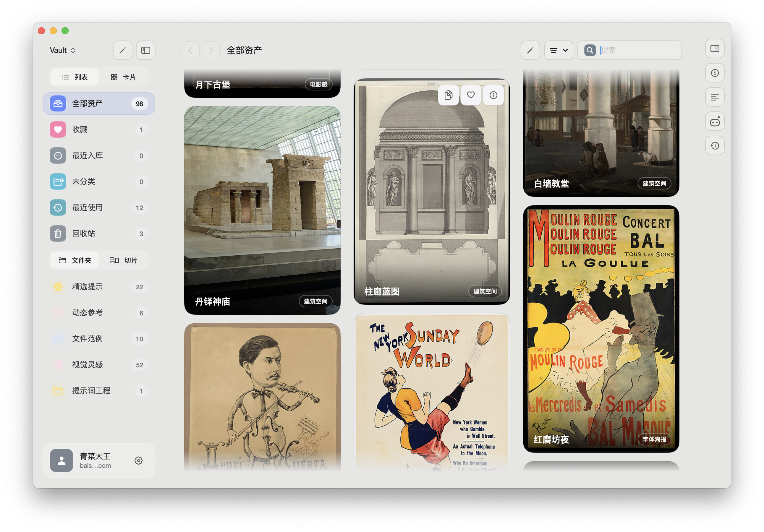Select 提示词工程 label in sidebar
Image resolution: width=764 pixels, height=532 pixels.
pos(91,391)
